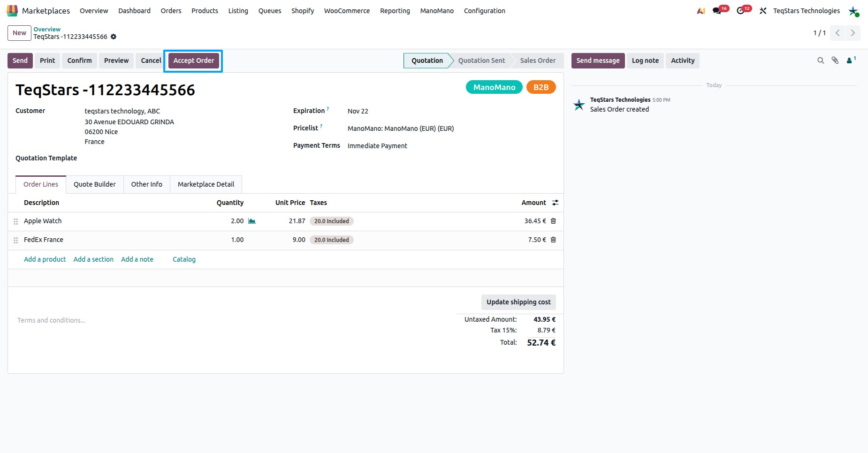The height and width of the screenshot is (453, 868).
Task: Open the Reporting menu
Action: click(x=395, y=11)
